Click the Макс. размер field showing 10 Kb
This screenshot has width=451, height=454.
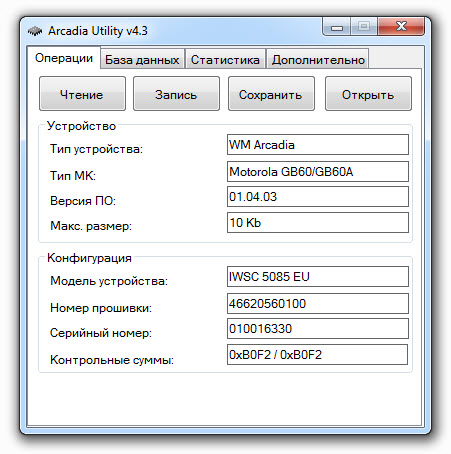point(318,223)
